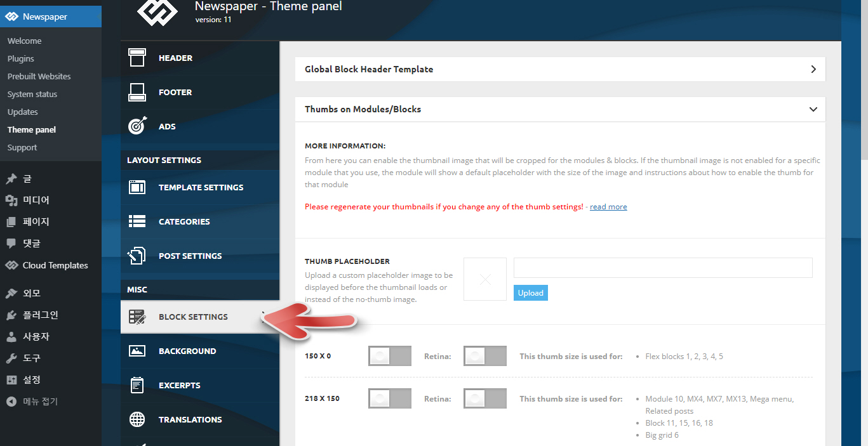Image resolution: width=868 pixels, height=446 pixels.
Task: Open the Post Settings tab
Action: 200,256
